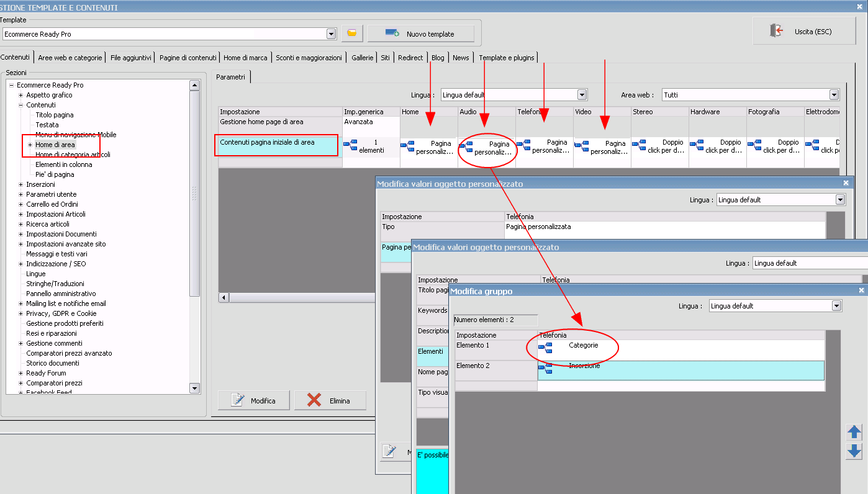Select Testata in the Sezioni tree

[47, 125]
